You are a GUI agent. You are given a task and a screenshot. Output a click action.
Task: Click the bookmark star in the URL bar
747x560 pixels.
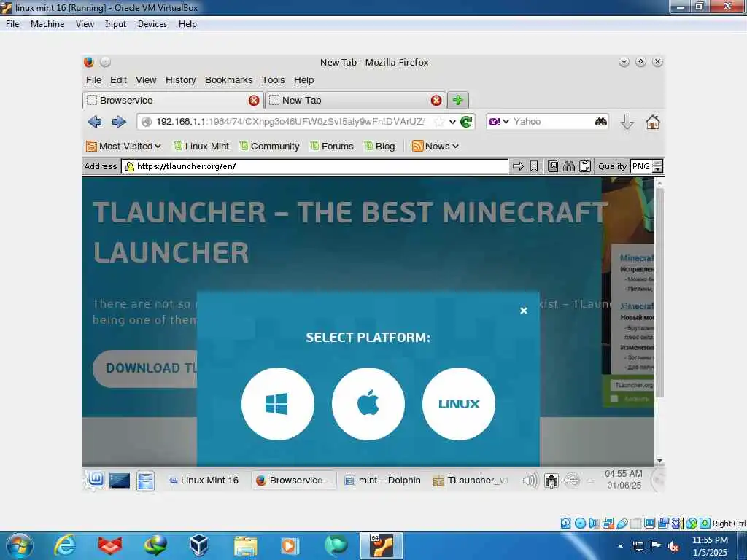[x=438, y=122]
